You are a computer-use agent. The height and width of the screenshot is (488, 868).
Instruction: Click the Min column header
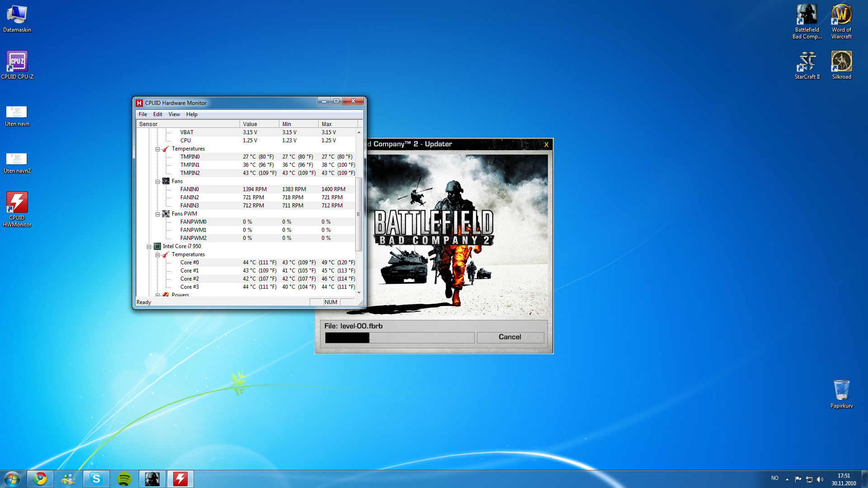299,124
